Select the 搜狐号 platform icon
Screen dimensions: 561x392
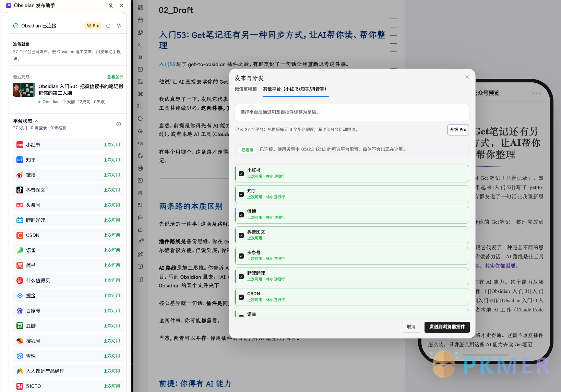point(20,341)
